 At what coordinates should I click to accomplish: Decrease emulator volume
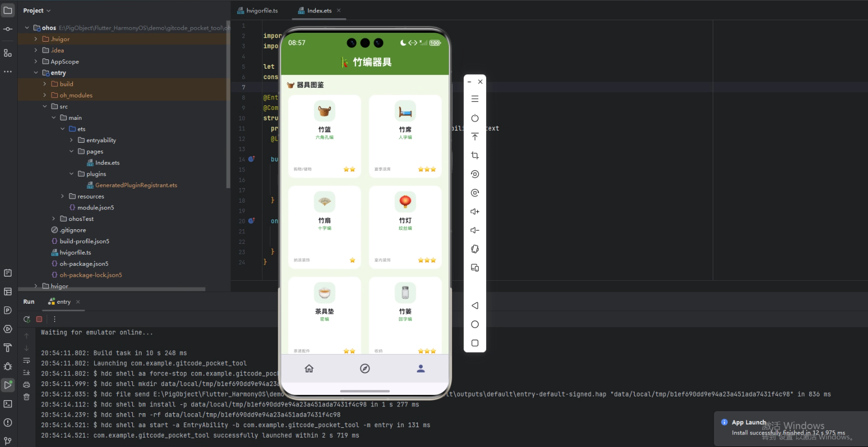[475, 230]
